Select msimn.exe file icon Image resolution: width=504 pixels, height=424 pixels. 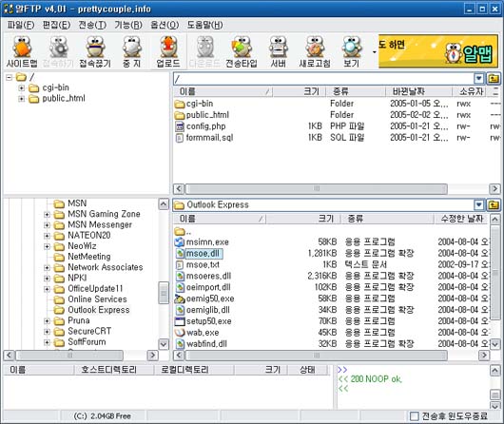(x=180, y=242)
